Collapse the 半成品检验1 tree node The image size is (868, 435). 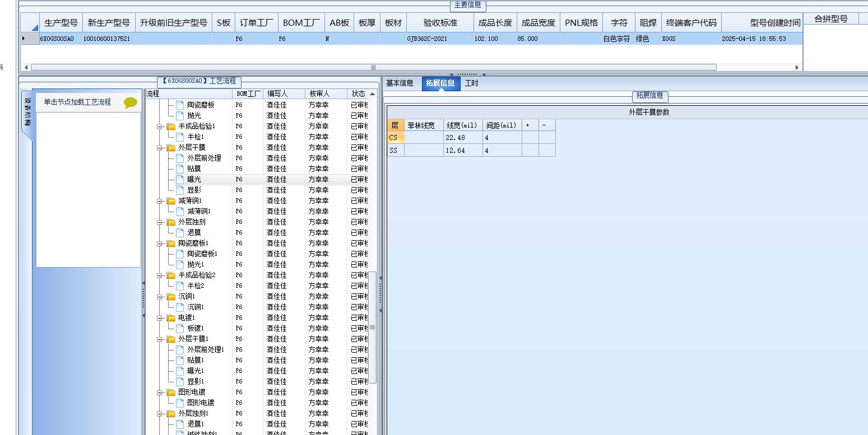[160, 127]
